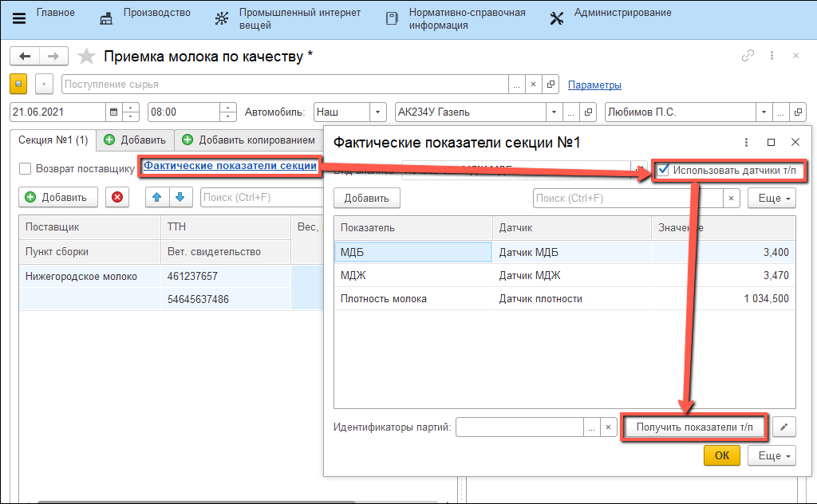The width and height of the screenshot is (817, 504).
Task: Open the АК234У Газель vehicle dropdown
Action: coord(551,112)
